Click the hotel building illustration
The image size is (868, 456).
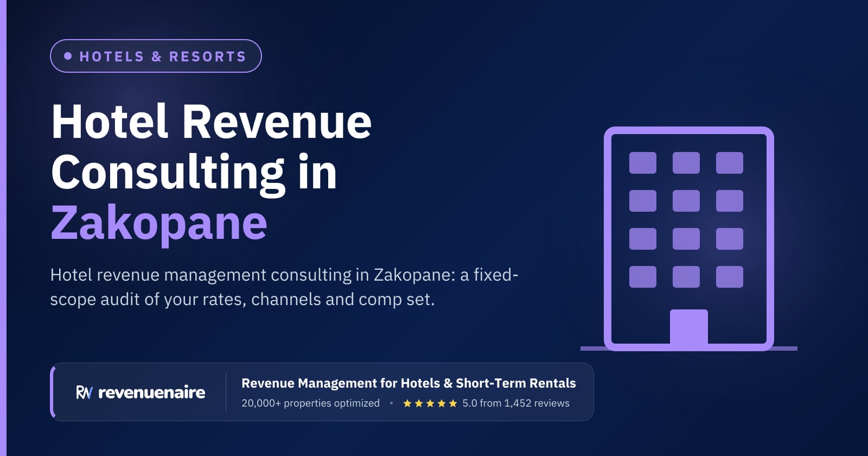pos(689,239)
